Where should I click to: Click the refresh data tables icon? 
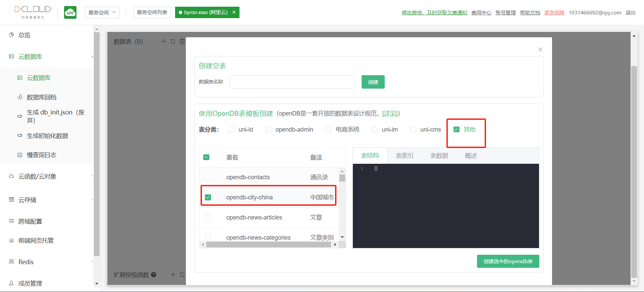173,41
